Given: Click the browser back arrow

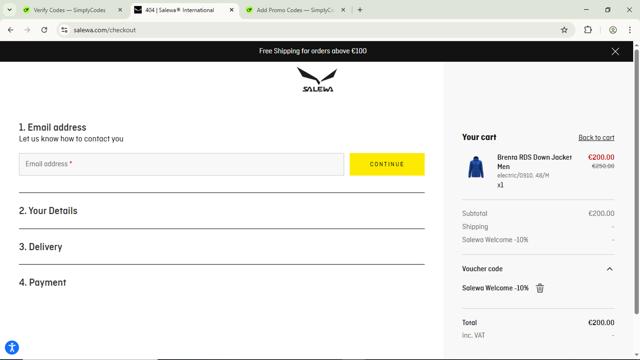Looking at the screenshot, I should [11, 30].
